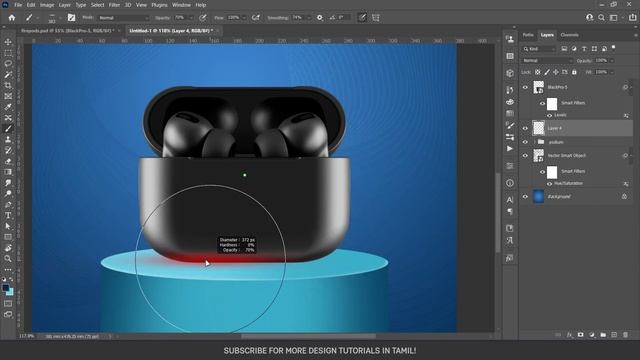Add layer mask button
This screenshot has width=640, height=360.
pos(580,335)
